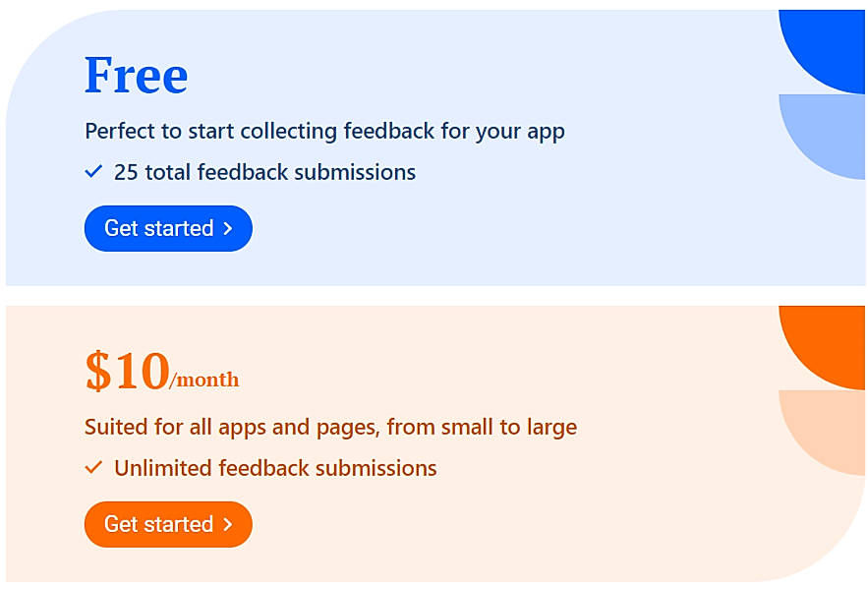Click the chevron arrow inside the blue Get started button
The image size is (868, 589).
229,228
